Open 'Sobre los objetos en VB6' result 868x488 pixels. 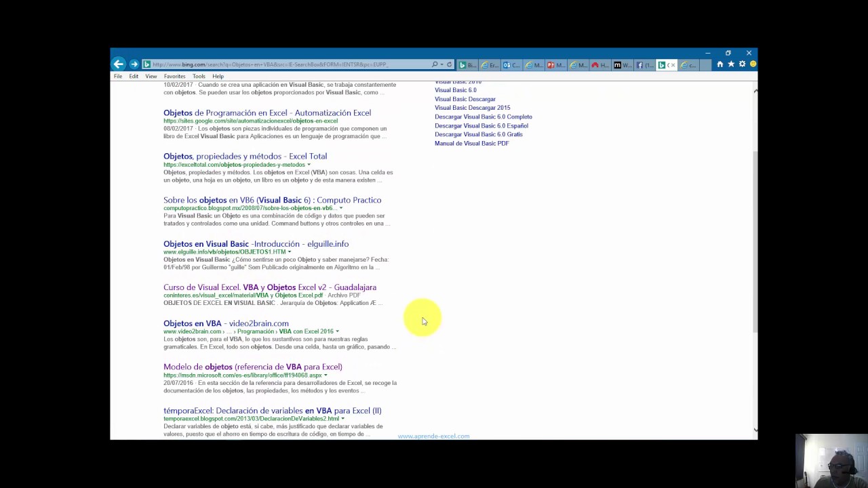[x=272, y=200]
